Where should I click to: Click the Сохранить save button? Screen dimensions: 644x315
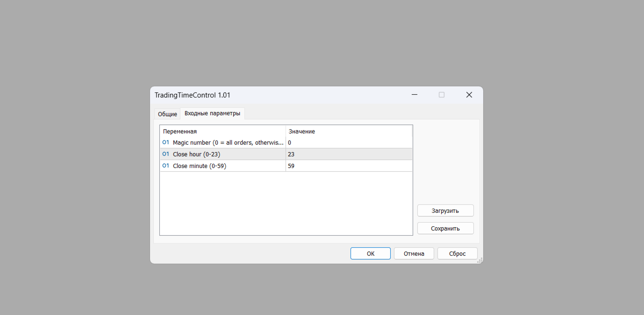tap(445, 228)
